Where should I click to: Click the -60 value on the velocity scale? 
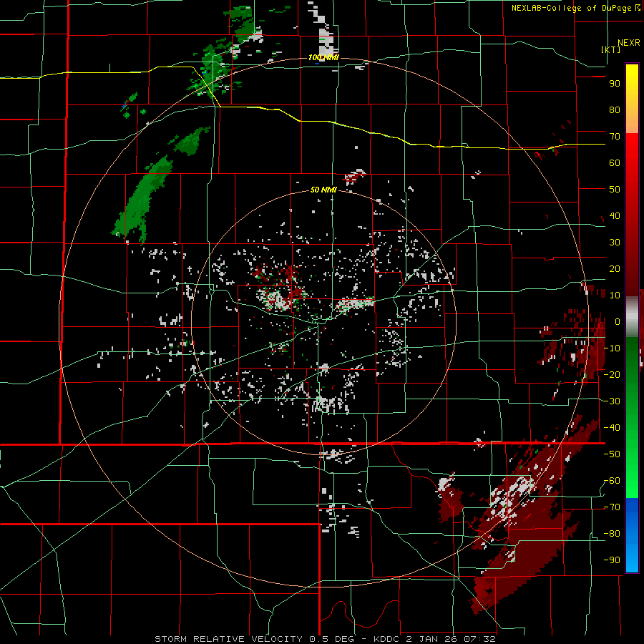pos(612,481)
